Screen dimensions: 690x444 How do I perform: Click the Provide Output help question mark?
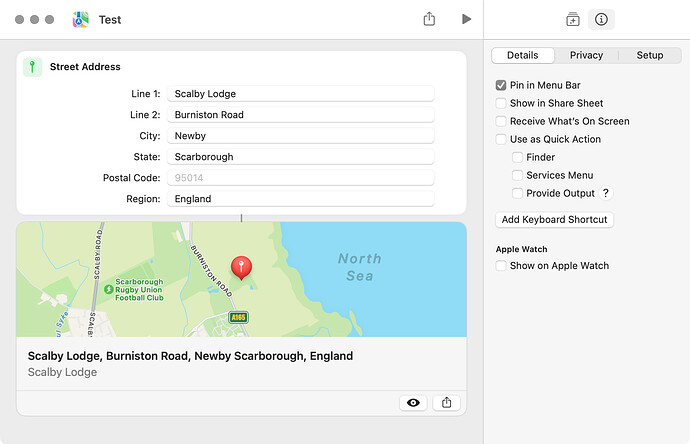[606, 193]
